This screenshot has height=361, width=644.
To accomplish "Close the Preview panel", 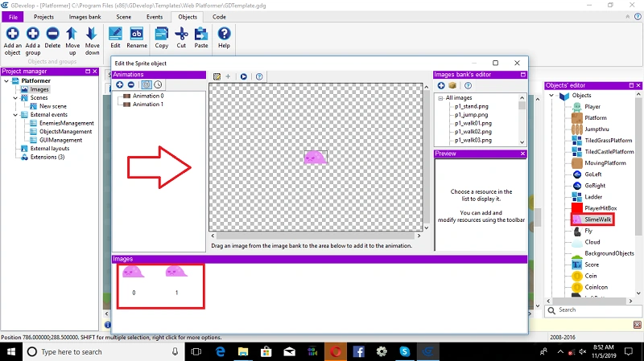I will pos(522,154).
